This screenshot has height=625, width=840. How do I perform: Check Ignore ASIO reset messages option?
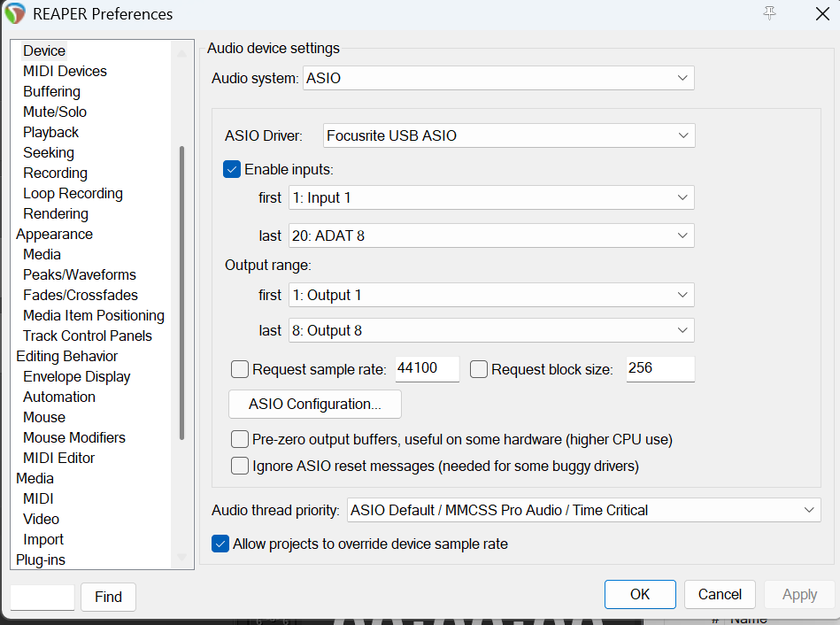[x=240, y=466]
